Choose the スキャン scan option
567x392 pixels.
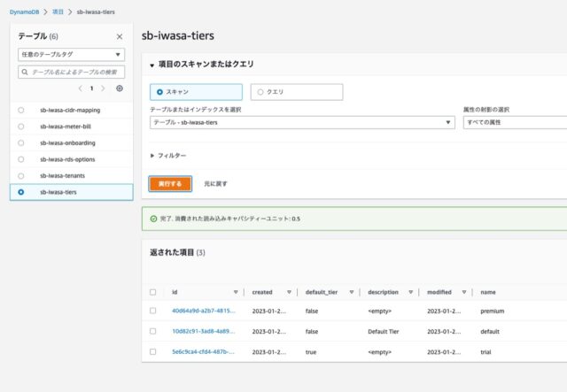point(196,92)
